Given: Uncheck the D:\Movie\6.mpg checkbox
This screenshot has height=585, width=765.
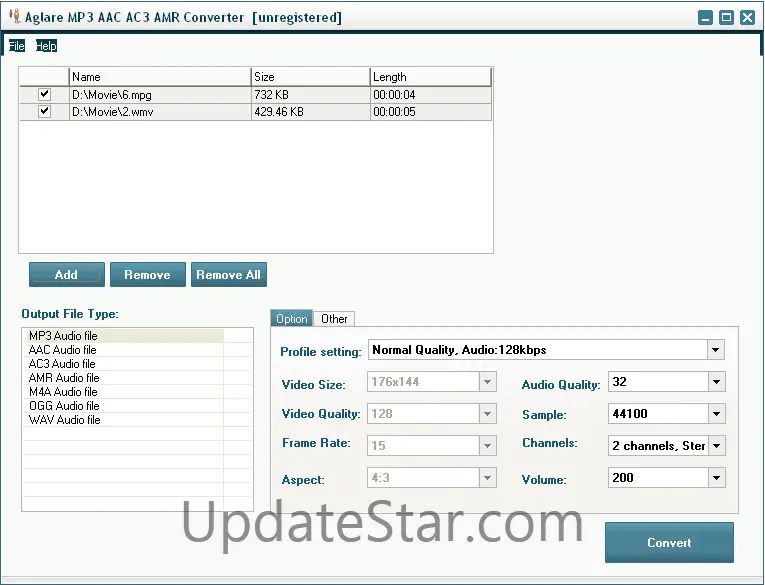Looking at the screenshot, I should coord(44,94).
